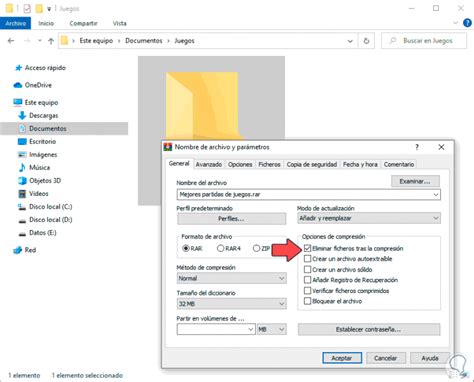Open the Archivo ribbon tab
Screen dimensions: 474x382
tap(15, 23)
